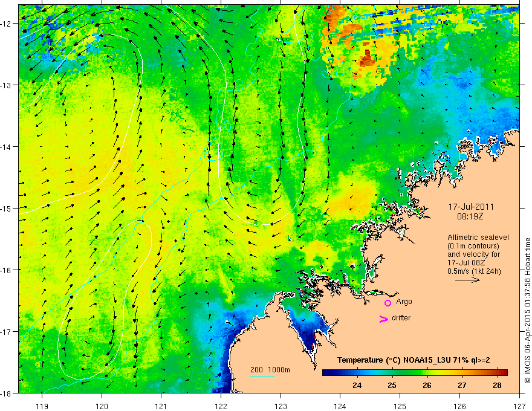Click the 'and velocity for' text line
The width and height of the screenshot is (532, 411).
tap(473, 254)
